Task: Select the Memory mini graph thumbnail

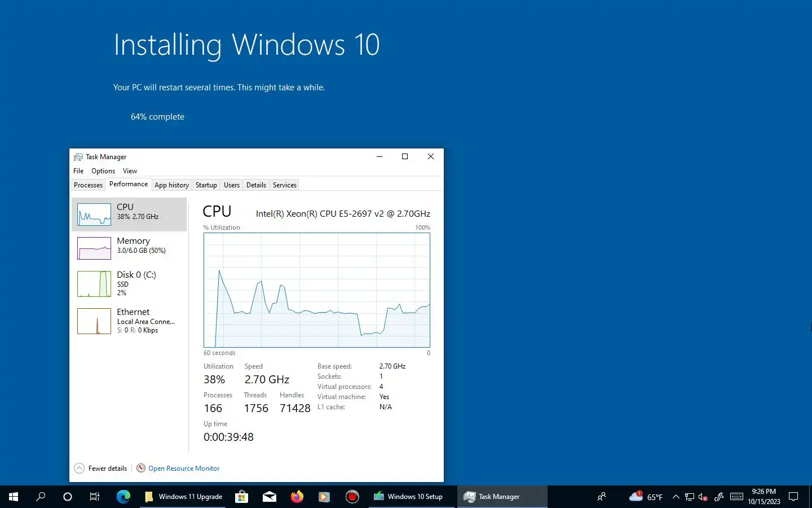Action: [94, 248]
